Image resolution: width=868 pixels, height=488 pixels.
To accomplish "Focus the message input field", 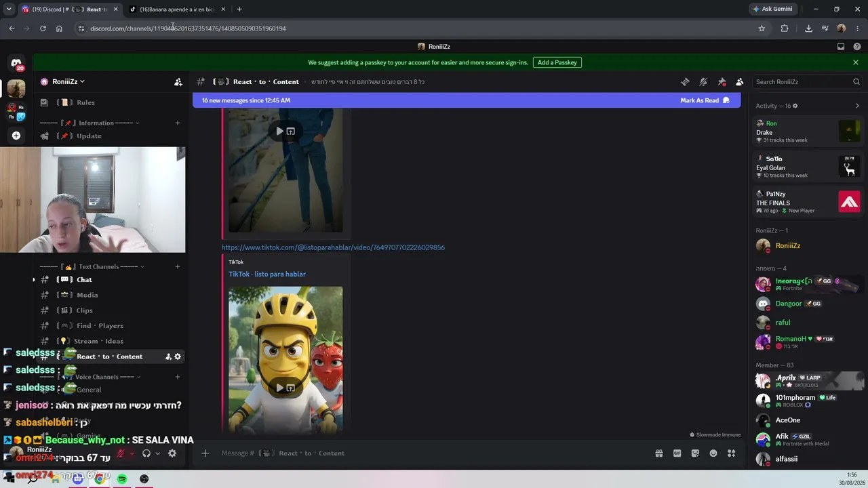I will [x=434, y=453].
